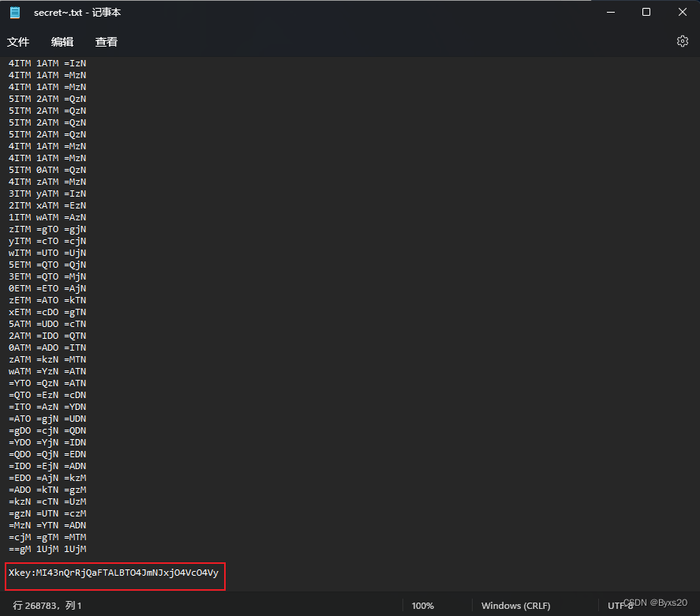Viewport: 700px width, 616px height.
Task: Close the secret~.txt Notepad window
Action: pyautogui.click(x=682, y=12)
